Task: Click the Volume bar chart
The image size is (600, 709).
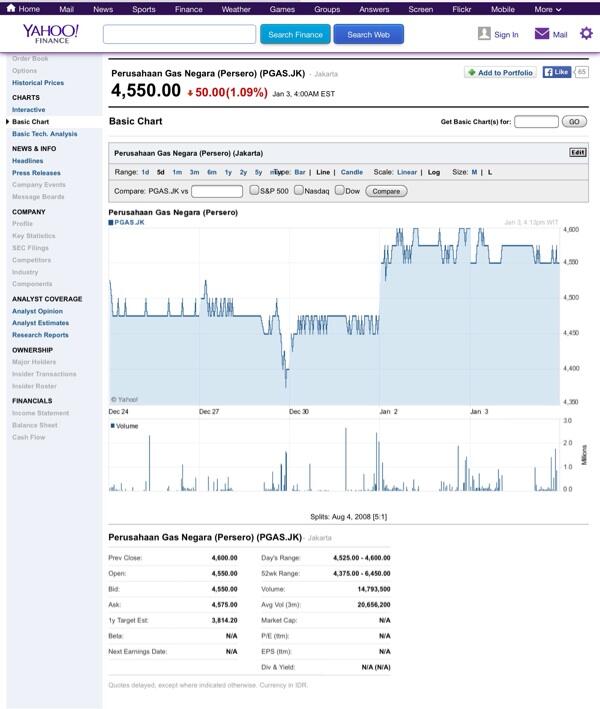Action: [335, 455]
